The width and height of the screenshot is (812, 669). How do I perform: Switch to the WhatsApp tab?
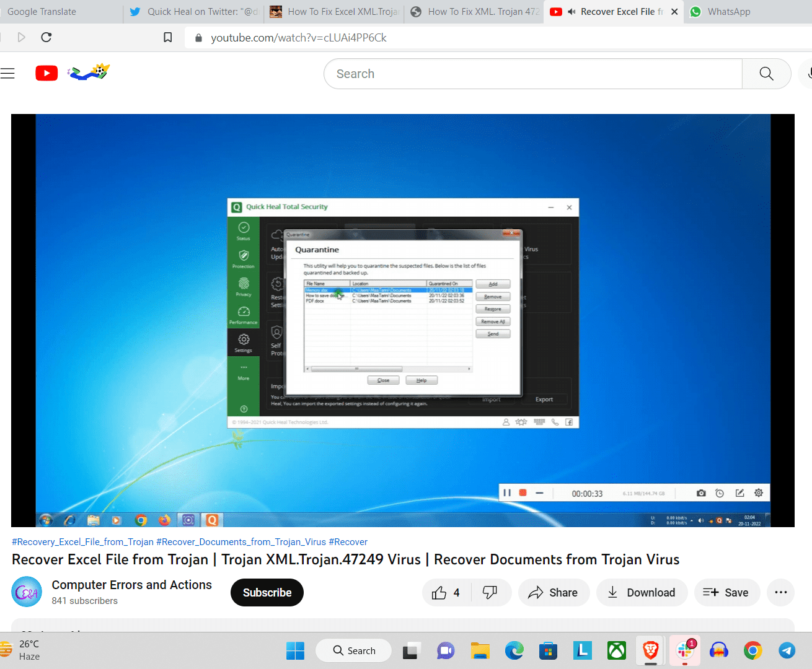click(x=728, y=12)
